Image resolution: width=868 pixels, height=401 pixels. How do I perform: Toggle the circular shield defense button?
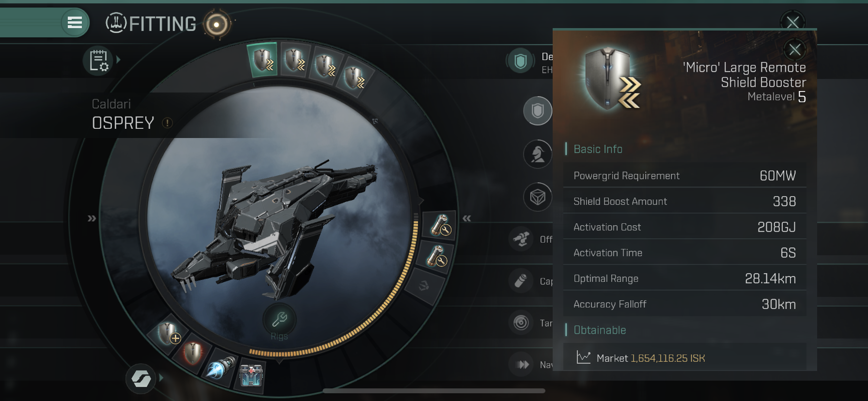[x=538, y=111]
